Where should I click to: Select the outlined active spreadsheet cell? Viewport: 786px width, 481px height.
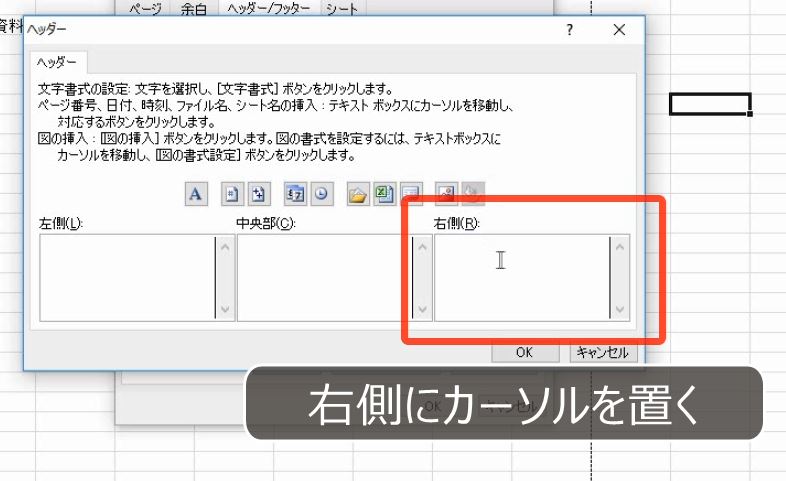pos(710,104)
